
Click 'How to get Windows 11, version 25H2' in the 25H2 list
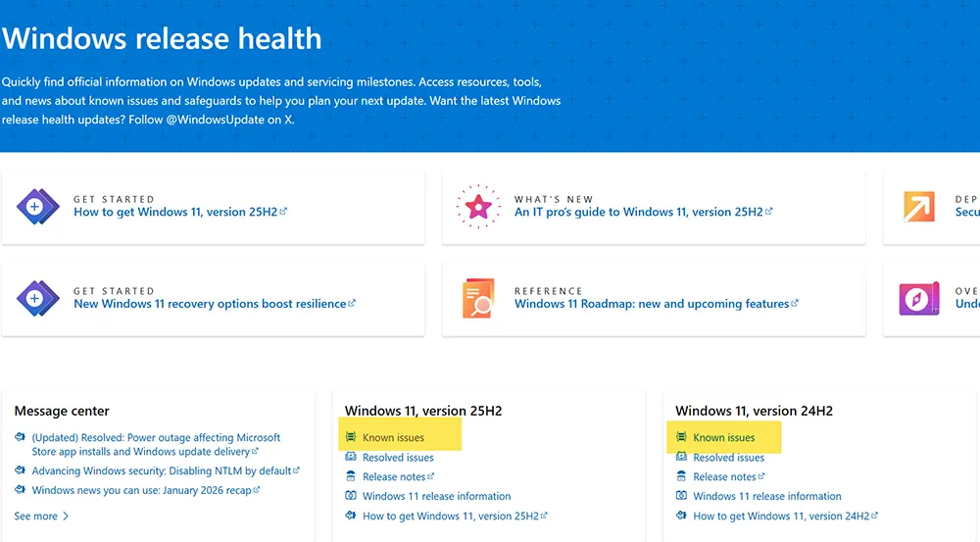(455, 517)
